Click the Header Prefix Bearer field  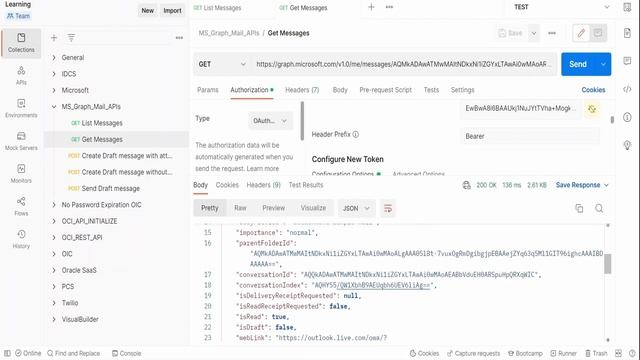530,136
